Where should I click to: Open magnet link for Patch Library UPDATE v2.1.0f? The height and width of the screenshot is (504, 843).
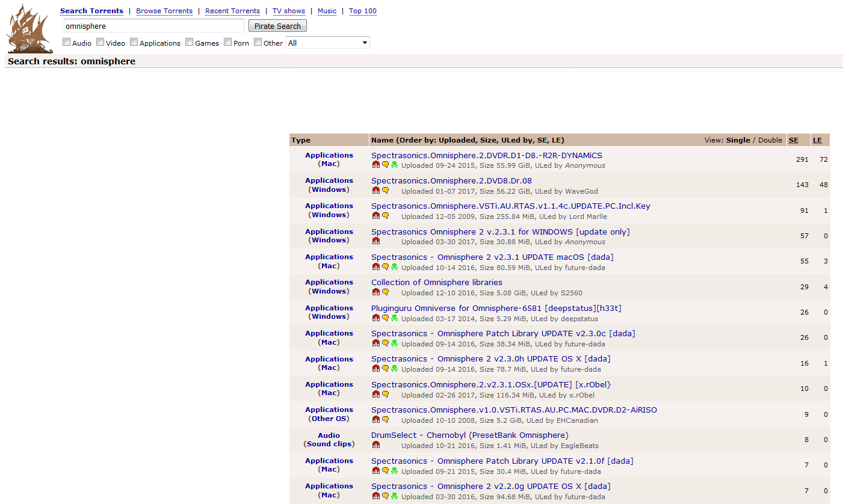pos(376,470)
